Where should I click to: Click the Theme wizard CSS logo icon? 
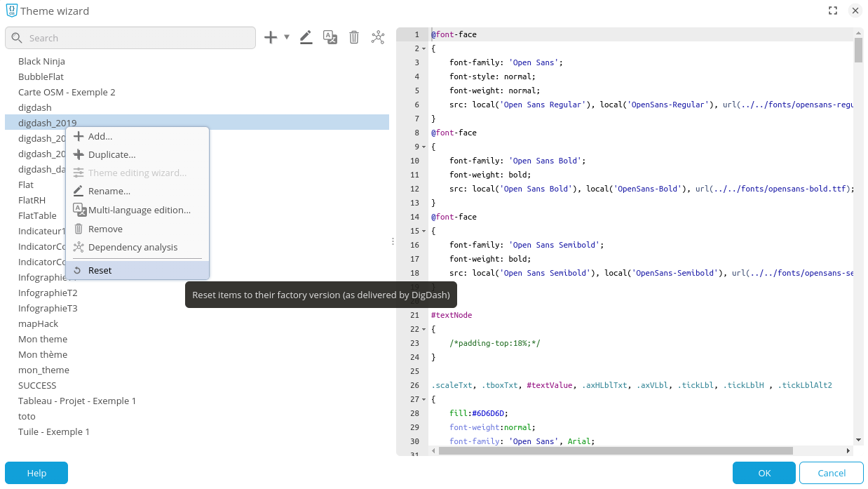[x=11, y=11]
